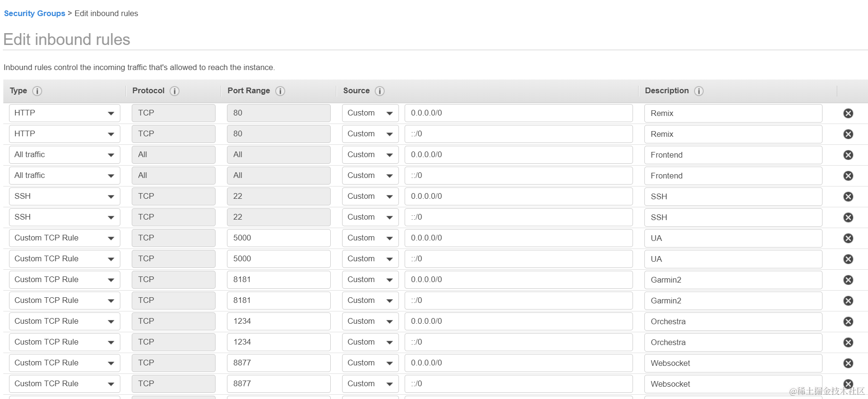Edit Remix description of first HTTP rule
868x399 pixels.
(733, 113)
